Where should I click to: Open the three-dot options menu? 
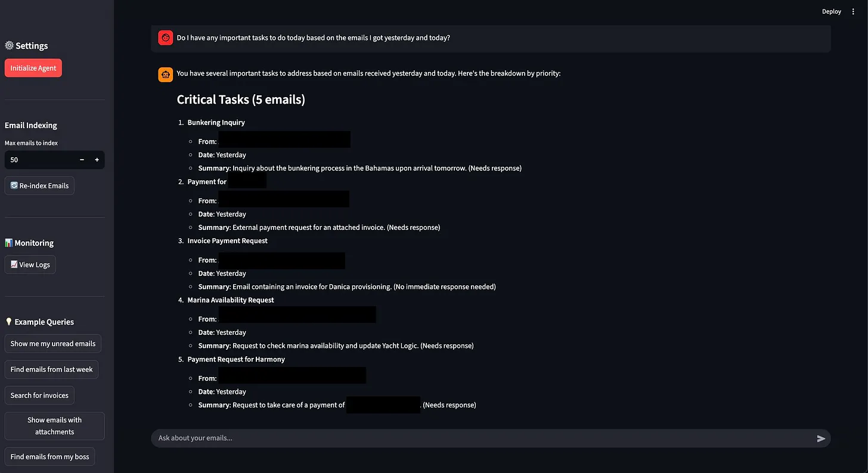853,11
